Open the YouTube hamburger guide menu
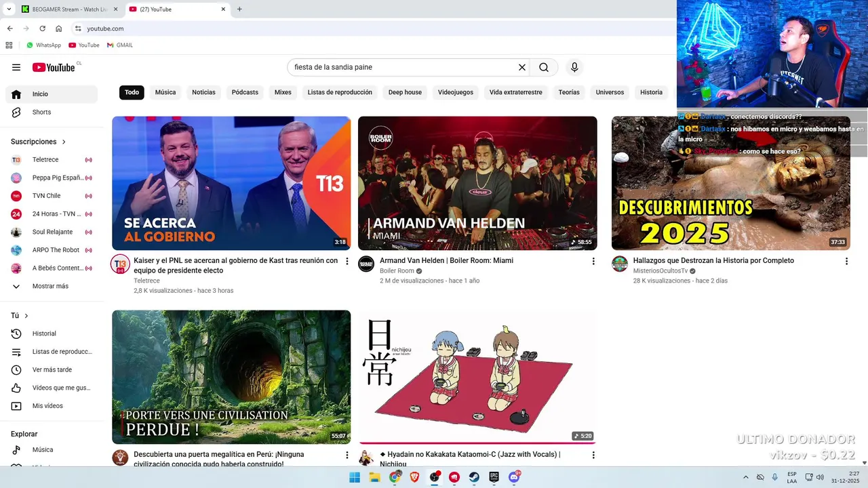Image resolution: width=868 pixels, height=488 pixels. [x=16, y=67]
